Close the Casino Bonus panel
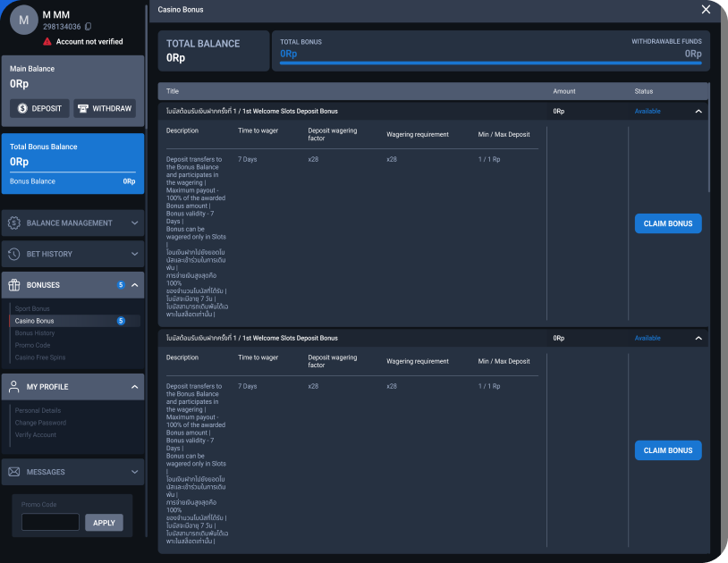The height and width of the screenshot is (563, 728). pyautogui.click(x=706, y=10)
